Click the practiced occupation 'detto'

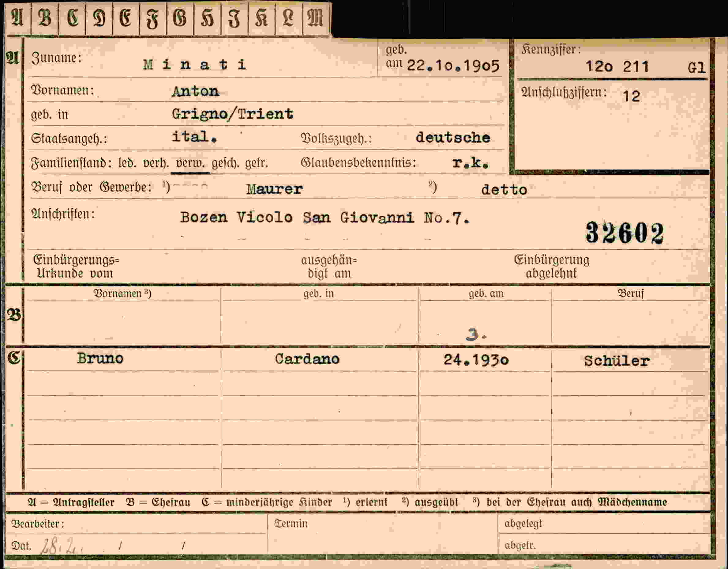pyautogui.click(x=504, y=190)
